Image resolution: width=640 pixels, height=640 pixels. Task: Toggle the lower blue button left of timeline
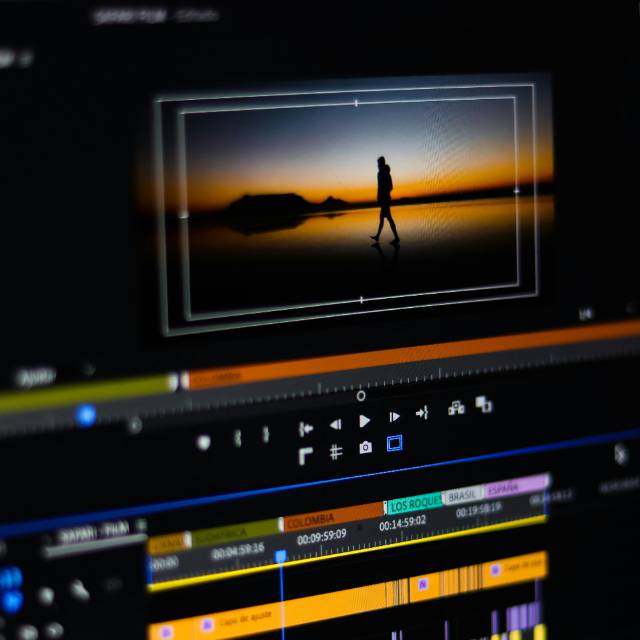(x=12, y=601)
